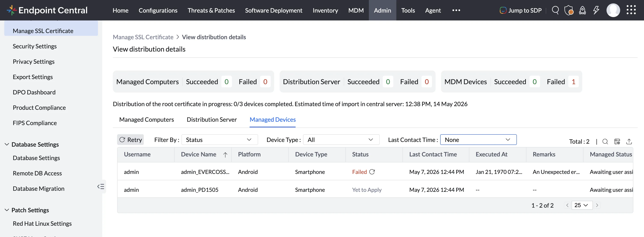Viewport: 644px width, 237px height.
Task: Change rows per page 25 dropdown
Action: 582,205
